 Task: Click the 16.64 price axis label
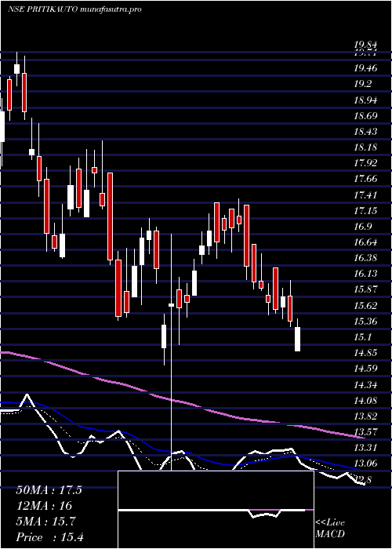click(x=365, y=242)
